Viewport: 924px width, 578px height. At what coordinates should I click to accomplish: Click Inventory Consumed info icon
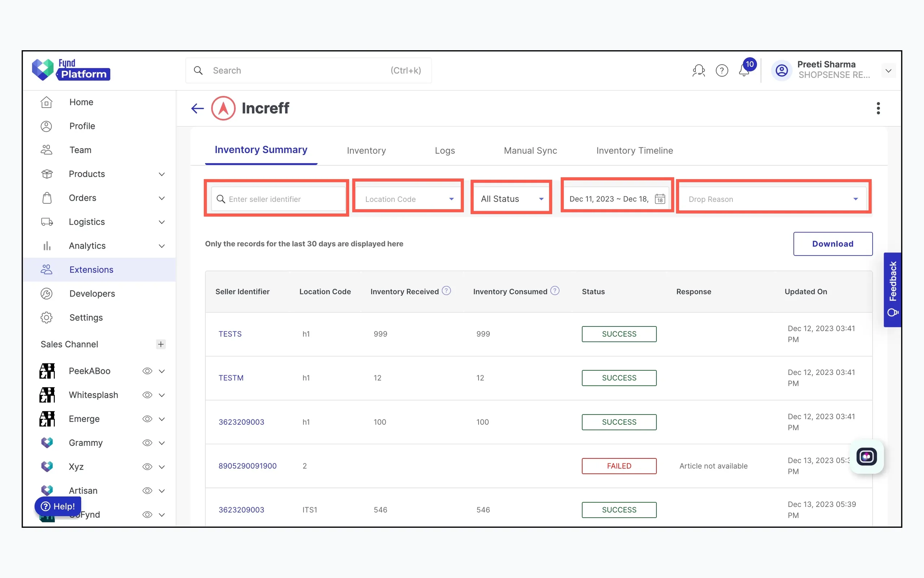click(555, 291)
